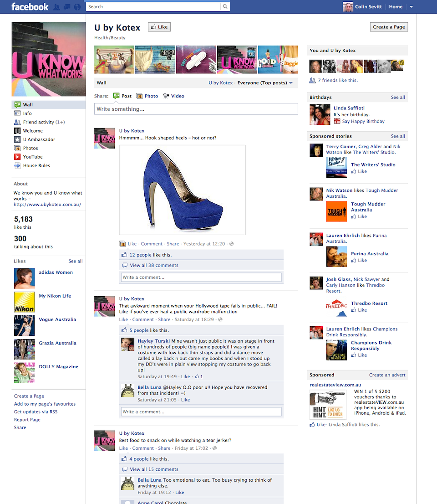
Task: View all 15 comments
Action: 154,469
